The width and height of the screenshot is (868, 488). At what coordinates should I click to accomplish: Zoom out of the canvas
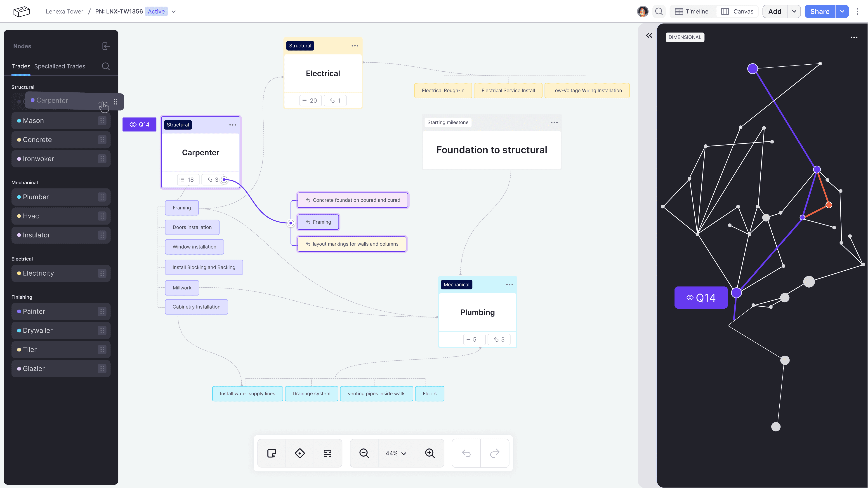tap(364, 453)
